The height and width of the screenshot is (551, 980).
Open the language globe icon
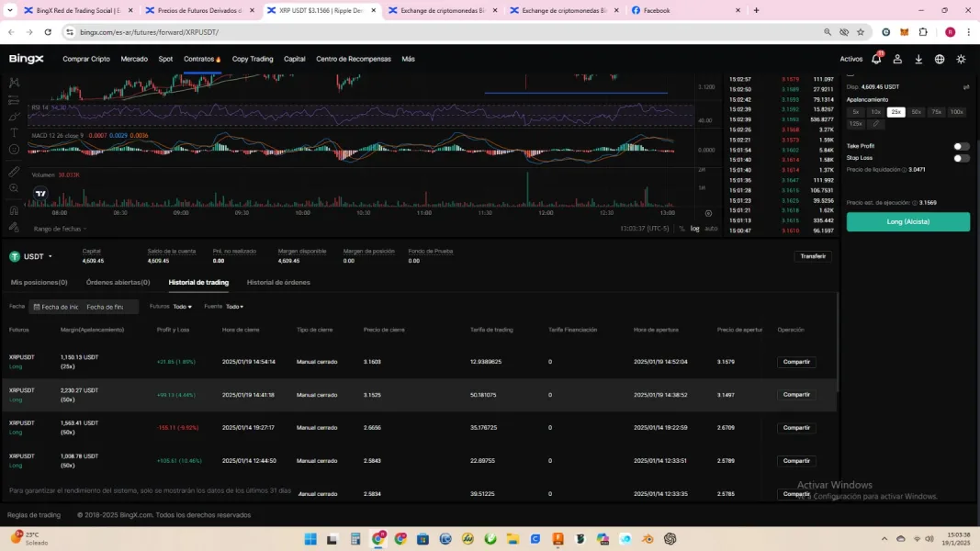940,59
